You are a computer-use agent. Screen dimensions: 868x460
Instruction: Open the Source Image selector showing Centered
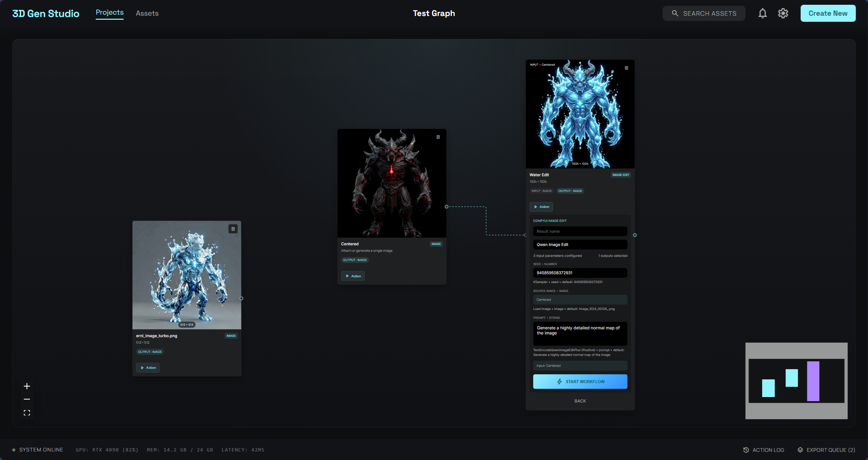(x=580, y=299)
